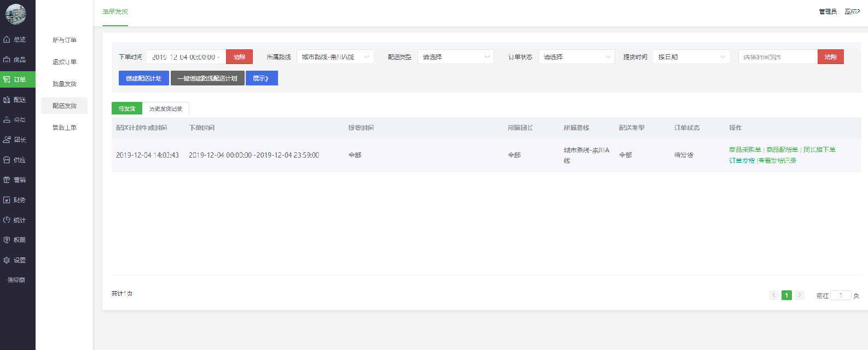Screen dimensions: 868x350
Task: Click the 一键创建路线配送计划 button
Action: pos(207,78)
